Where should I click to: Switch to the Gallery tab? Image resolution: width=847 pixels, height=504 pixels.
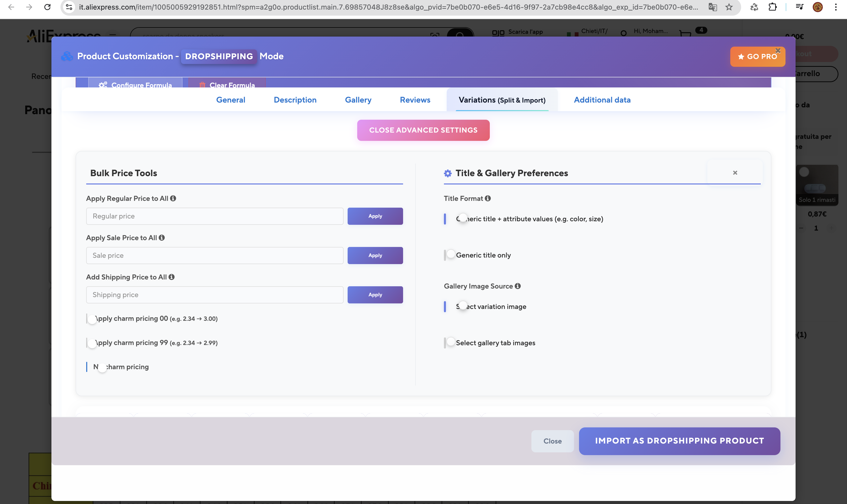click(358, 100)
